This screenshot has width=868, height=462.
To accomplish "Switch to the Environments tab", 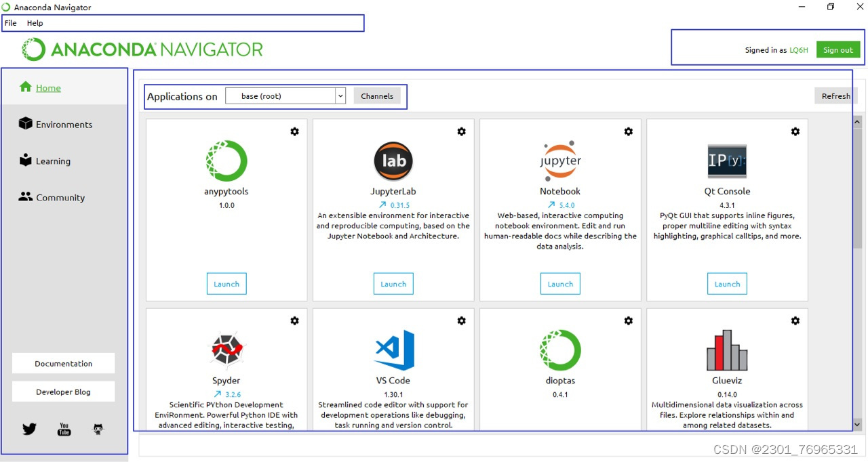I will pyautogui.click(x=64, y=124).
